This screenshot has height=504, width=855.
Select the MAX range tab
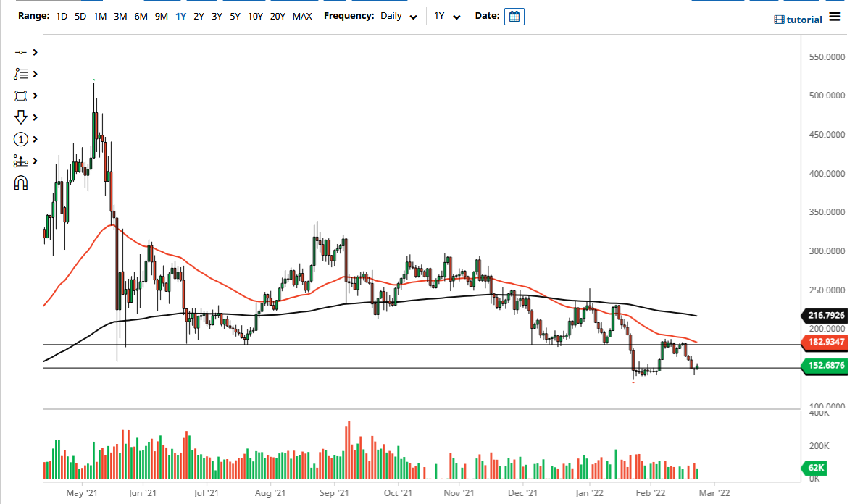(302, 15)
